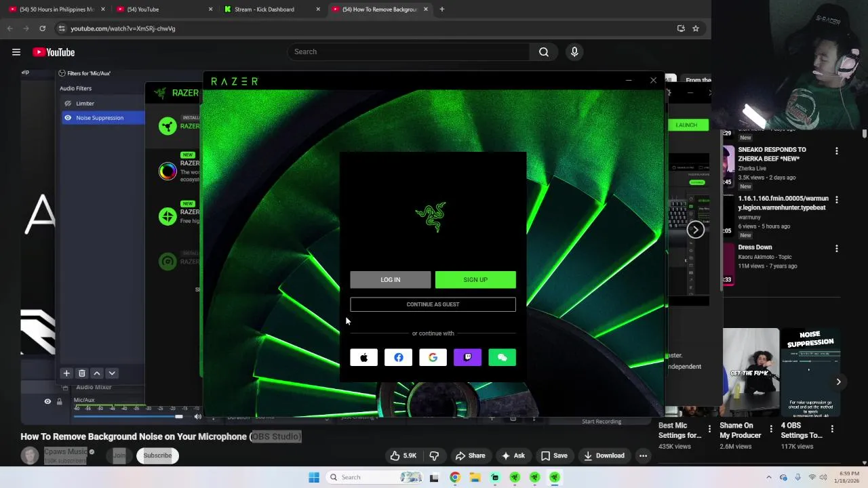Click next arrow on Razer carousel
Image resolution: width=868 pixels, height=488 pixels.
click(x=695, y=230)
